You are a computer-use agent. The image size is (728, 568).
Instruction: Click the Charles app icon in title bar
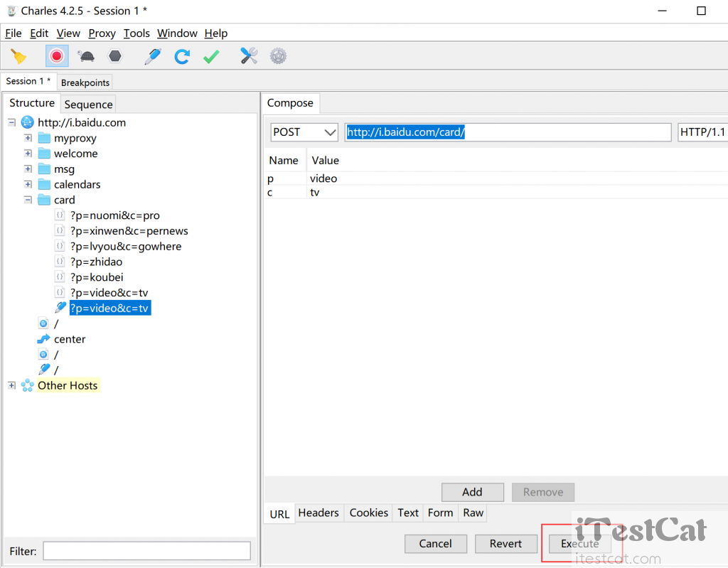[x=11, y=11]
